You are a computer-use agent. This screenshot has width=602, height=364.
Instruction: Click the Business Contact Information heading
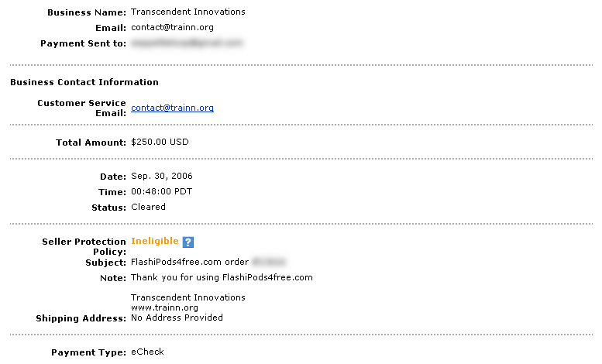tap(84, 82)
